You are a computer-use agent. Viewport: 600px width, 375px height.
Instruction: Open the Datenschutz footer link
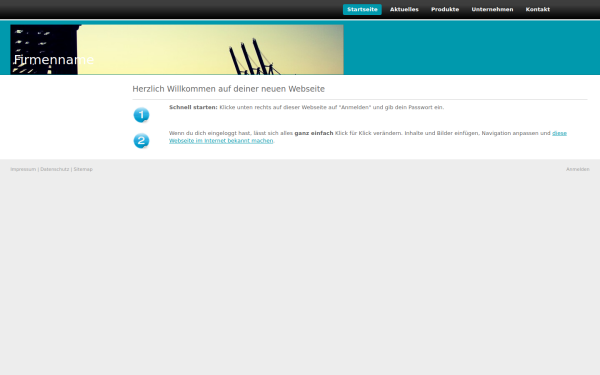55,169
